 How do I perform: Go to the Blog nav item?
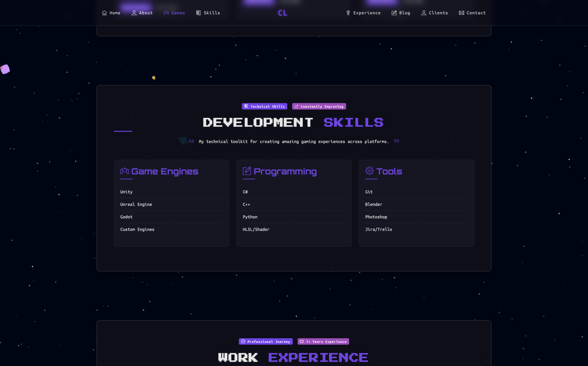[x=404, y=13]
